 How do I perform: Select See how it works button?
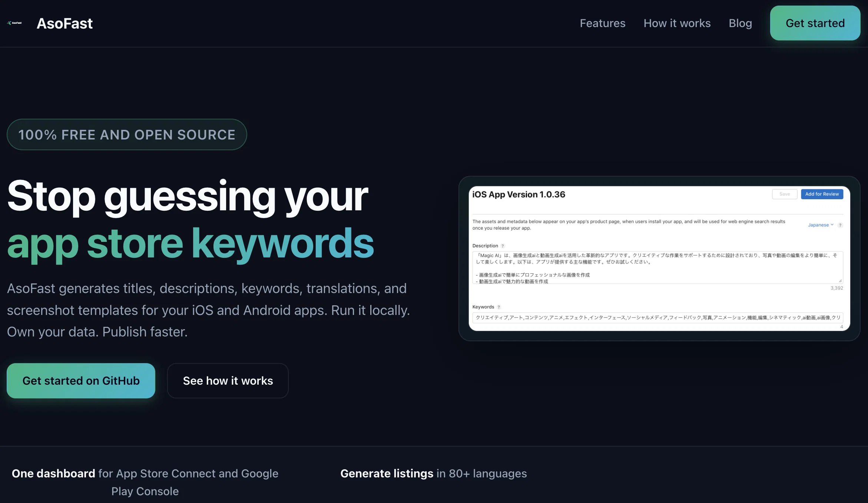(228, 381)
